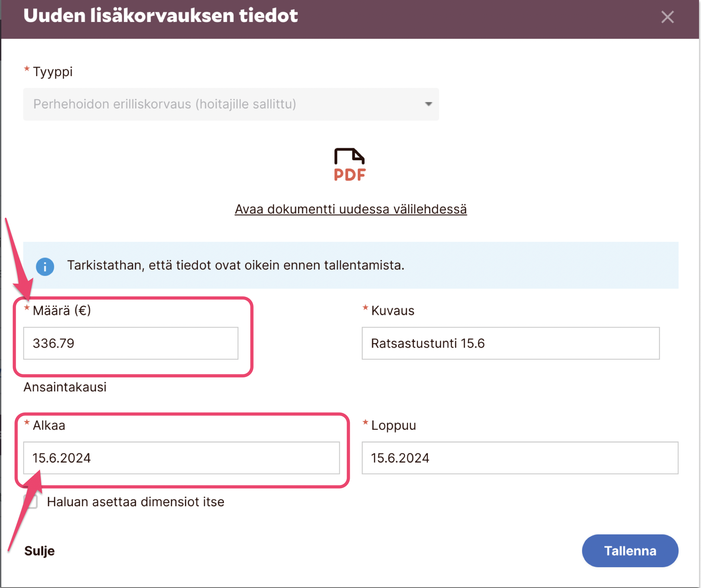The image size is (701, 588).
Task: Expand the Tyyppi dropdown arrow
Action: pyautogui.click(x=428, y=104)
